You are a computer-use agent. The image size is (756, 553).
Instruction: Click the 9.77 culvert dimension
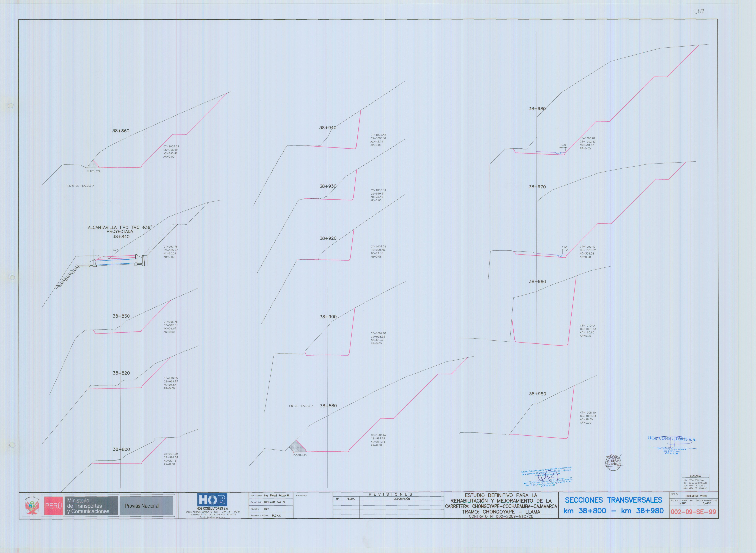click(x=115, y=250)
